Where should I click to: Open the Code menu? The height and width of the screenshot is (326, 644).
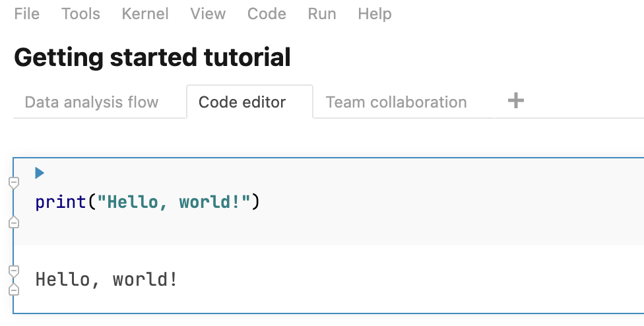click(267, 14)
